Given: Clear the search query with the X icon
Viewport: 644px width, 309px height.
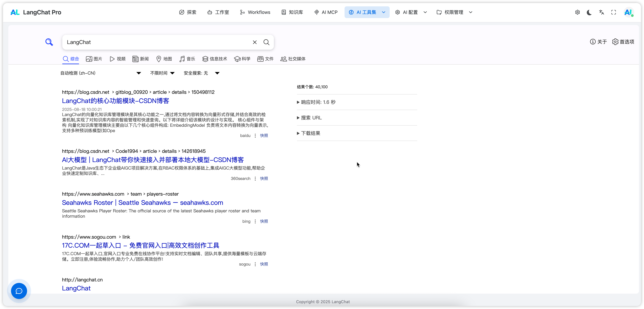Looking at the screenshot, I should coord(255,42).
